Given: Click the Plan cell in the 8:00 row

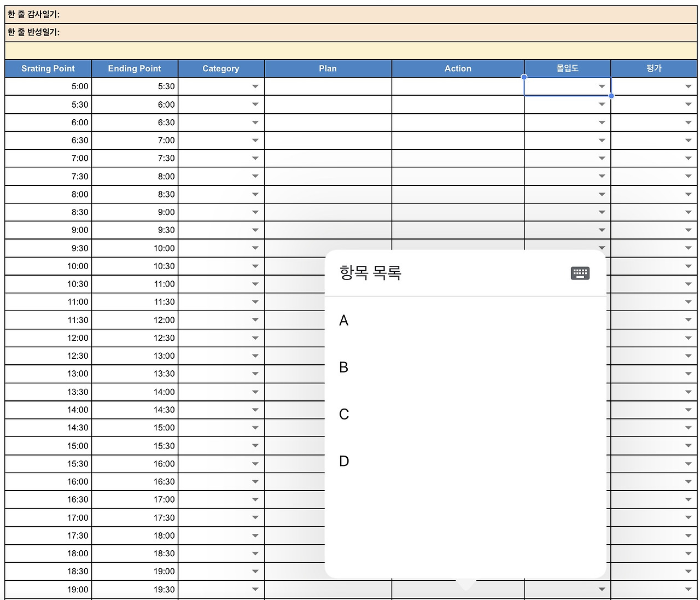Looking at the screenshot, I should point(328,194).
